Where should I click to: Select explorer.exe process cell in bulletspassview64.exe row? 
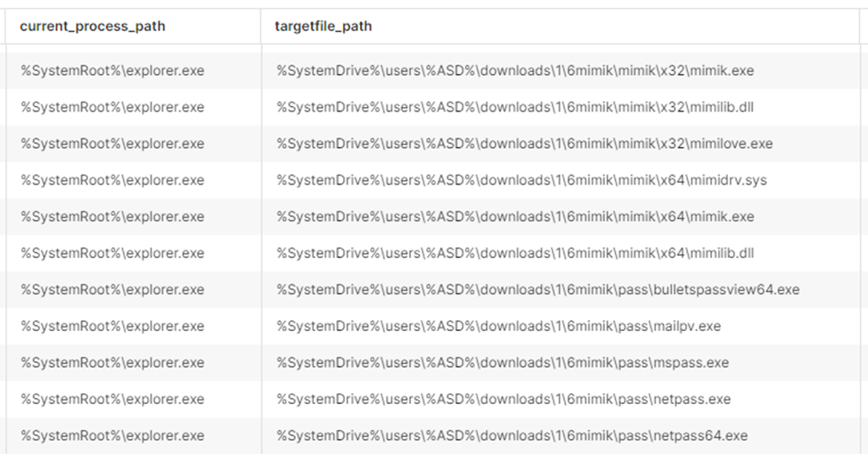[113, 290]
